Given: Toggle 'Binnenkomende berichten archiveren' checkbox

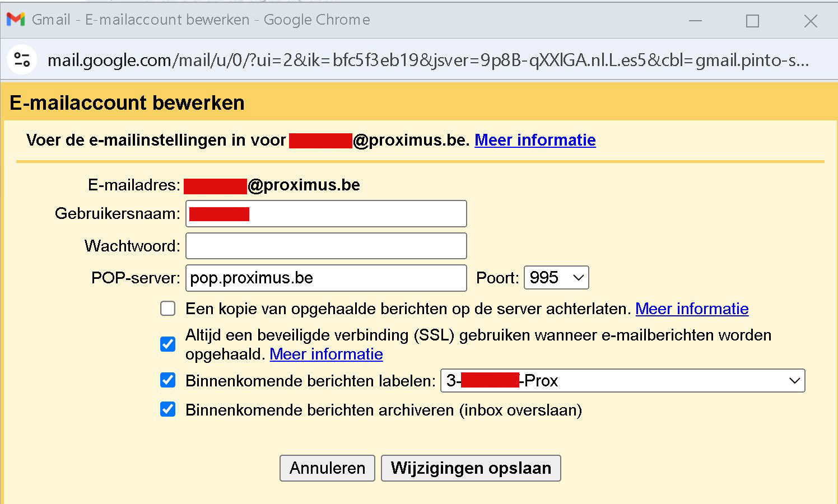Looking at the screenshot, I should click(167, 409).
